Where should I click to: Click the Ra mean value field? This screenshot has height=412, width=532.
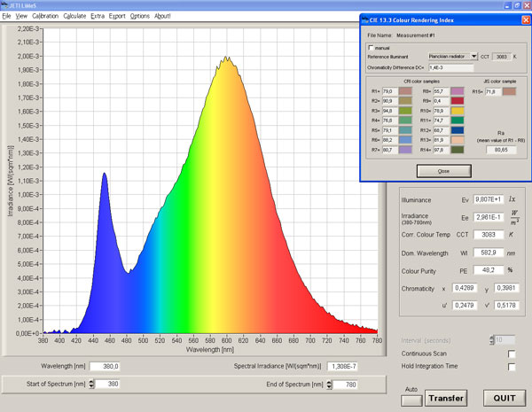[x=501, y=150]
